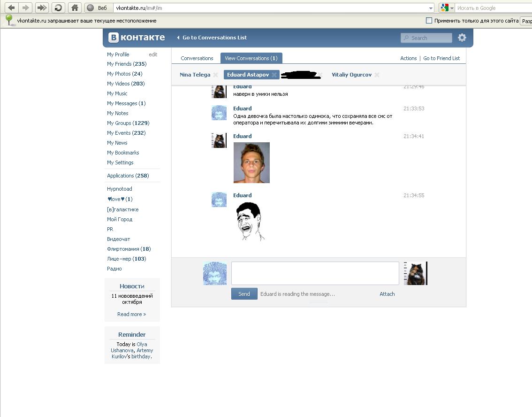Select the View Conversations (1) tab
The width and height of the screenshot is (532, 417).
coord(251,58)
